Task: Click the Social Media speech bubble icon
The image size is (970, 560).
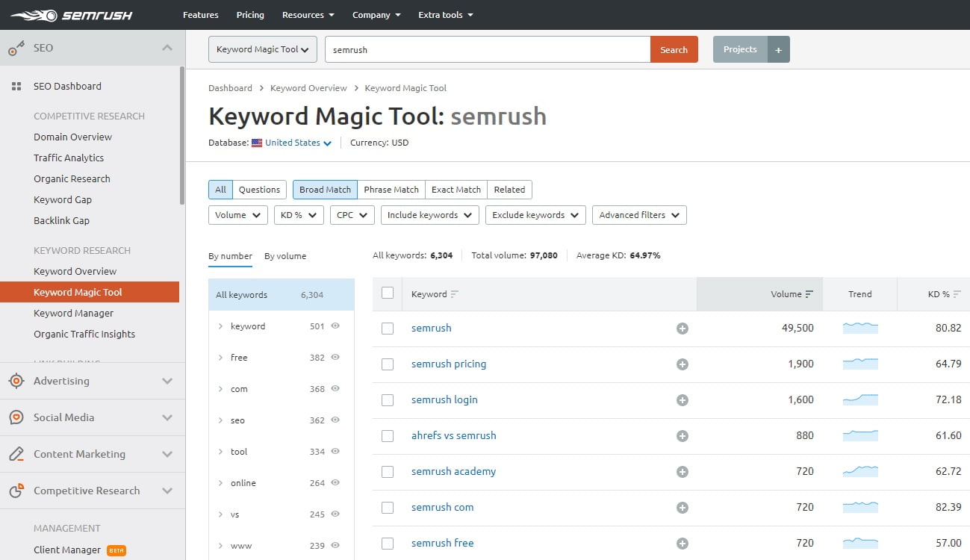Action: [16, 417]
